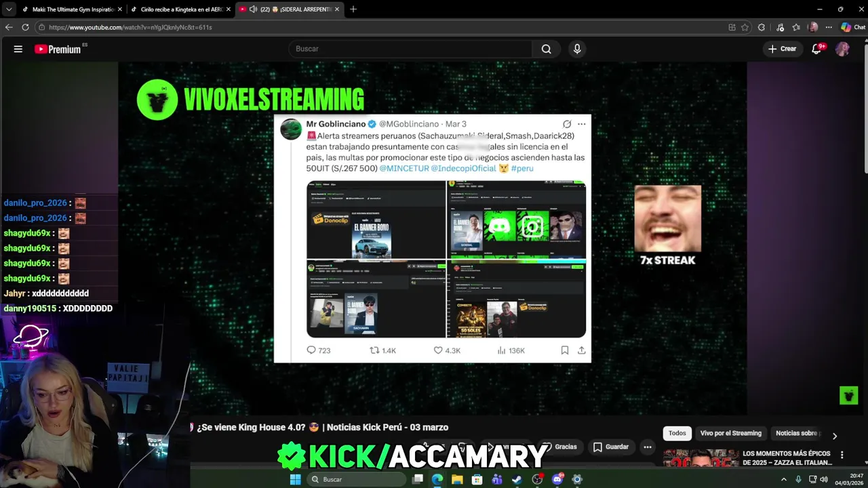The image size is (868, 488).
Task: Close the Maki Gym Inspiration tab
Action: point(119,9)
